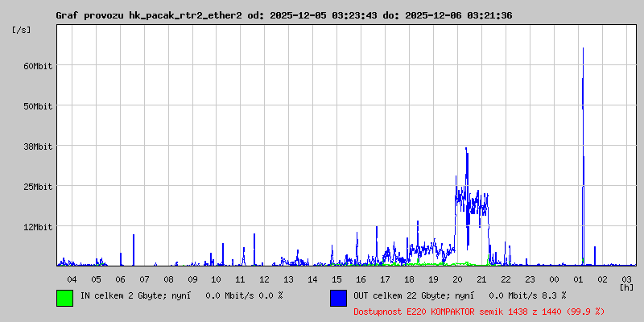Image resolution: width=644 pixels, height=322 pixels.
Task: Click the '07' hour label on x-axis
Action: pos(144,279)
